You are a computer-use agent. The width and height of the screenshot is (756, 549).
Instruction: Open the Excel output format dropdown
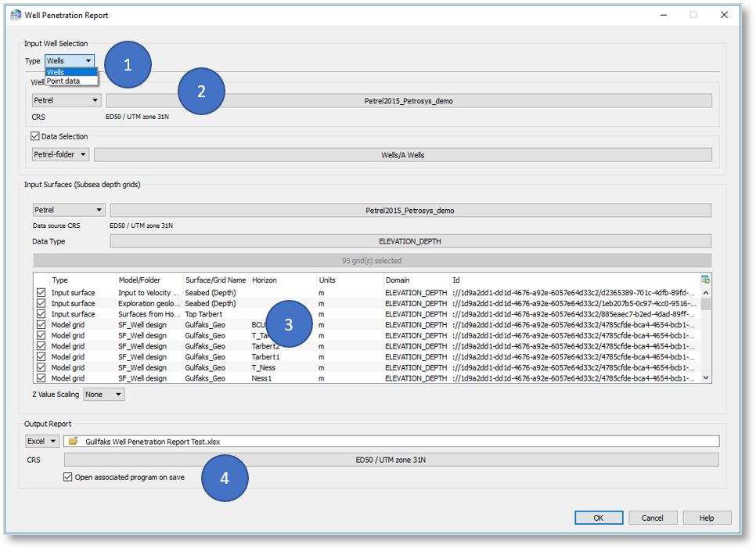pyautogui.click(x=42, y=442)
